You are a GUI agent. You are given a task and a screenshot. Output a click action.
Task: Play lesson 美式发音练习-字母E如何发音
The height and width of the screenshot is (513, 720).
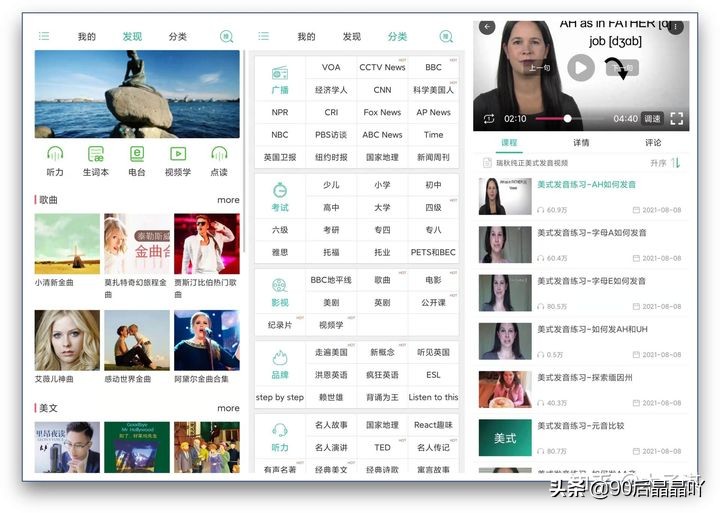click(x=581, y=293)
